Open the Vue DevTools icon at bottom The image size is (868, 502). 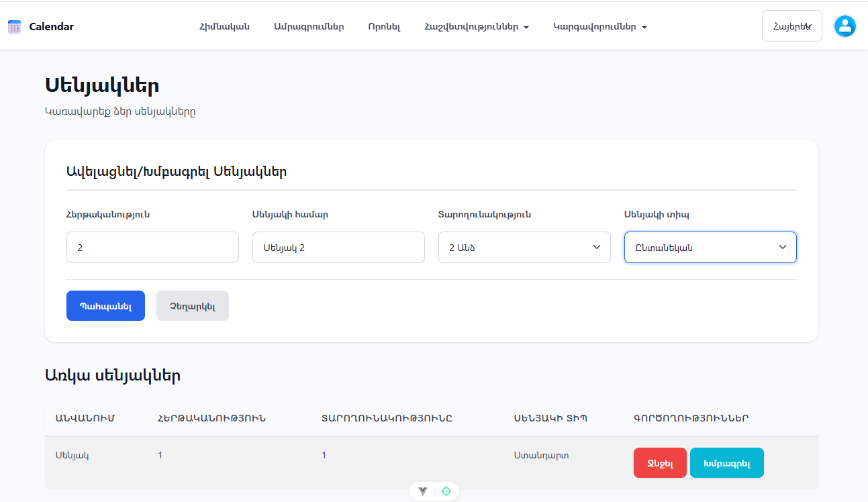tap(423, 491)
